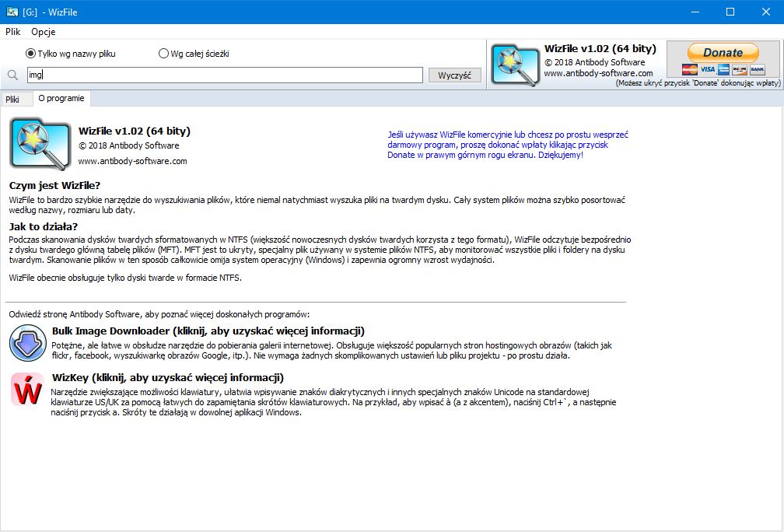784x532 pixels.
Task: Click 'Odwiedź stronę Antibody Software' line
Action: point(159,314)
